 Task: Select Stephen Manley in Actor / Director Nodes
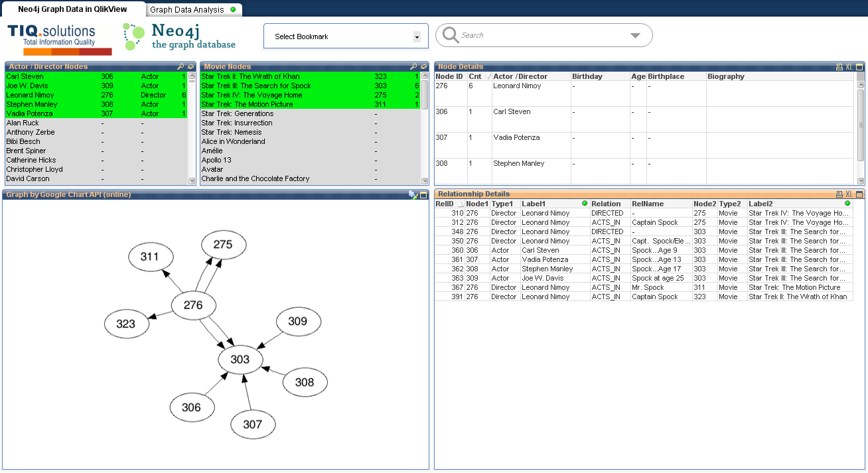coord(96,104)
